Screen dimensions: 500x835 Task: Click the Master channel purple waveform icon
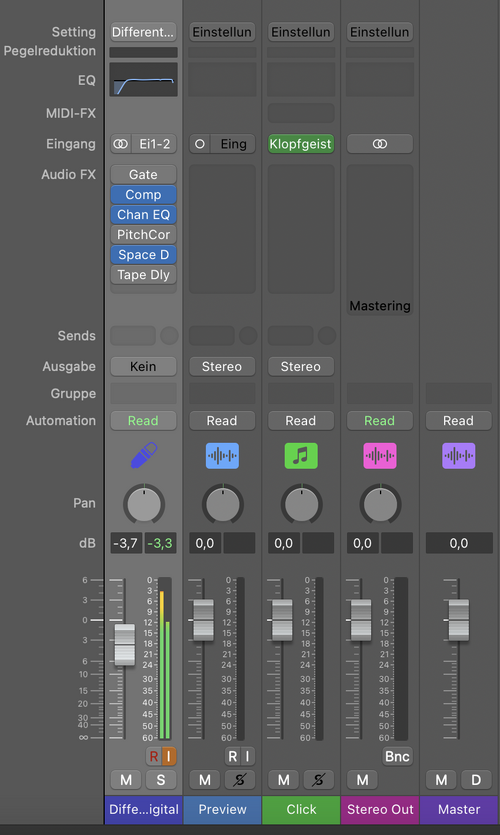coord(458,456)
